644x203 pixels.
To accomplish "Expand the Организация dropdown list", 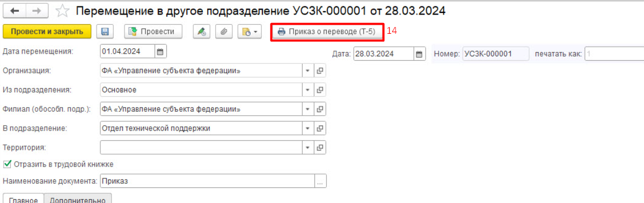I will coord(308,71).
